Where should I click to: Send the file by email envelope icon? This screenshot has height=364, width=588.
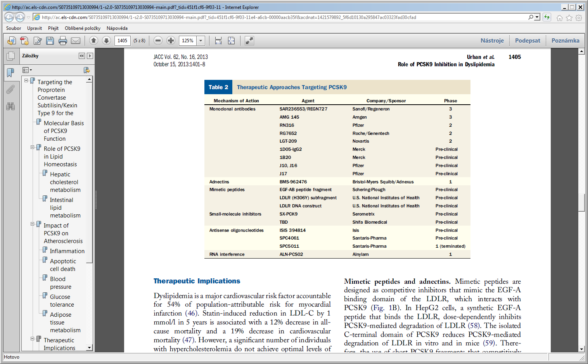click(76, 41)
